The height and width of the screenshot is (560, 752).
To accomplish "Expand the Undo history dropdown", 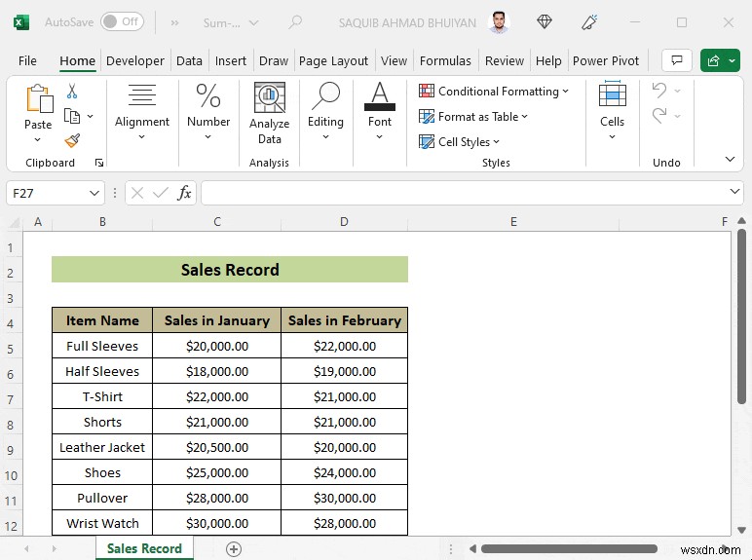I will tap(677, 91).
